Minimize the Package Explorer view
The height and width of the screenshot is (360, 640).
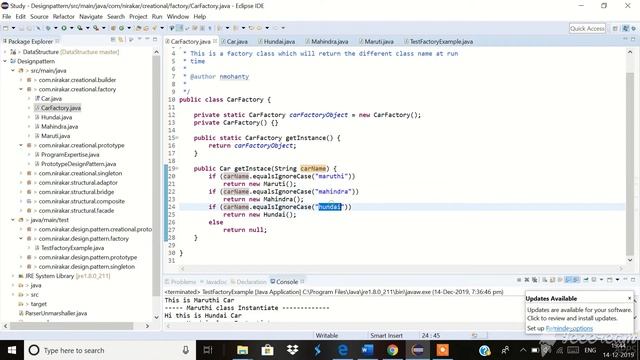point(147,39)
